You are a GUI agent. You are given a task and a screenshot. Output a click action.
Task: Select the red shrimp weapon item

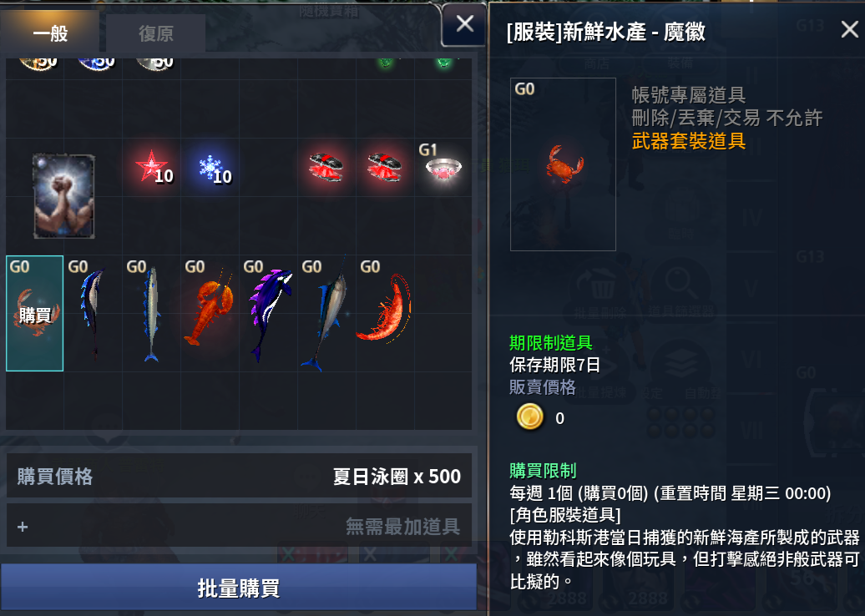pos(385,313)
